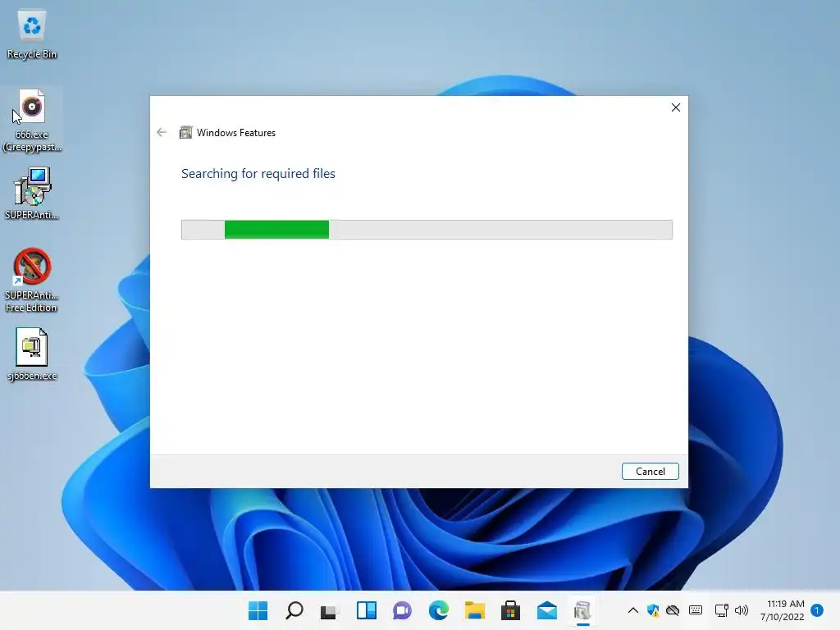Open the Windows Start menu

(258, 610)
